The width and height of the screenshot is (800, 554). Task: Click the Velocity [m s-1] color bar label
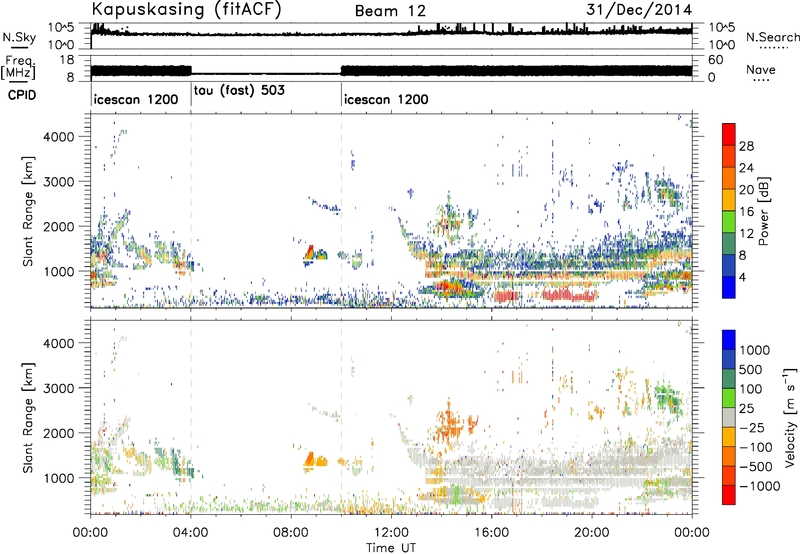(x=790, y=417)
